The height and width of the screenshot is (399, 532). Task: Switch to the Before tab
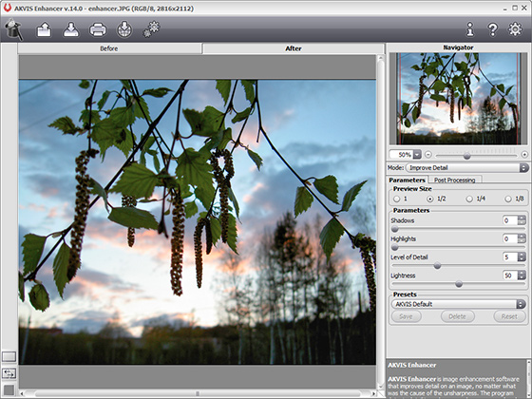[109, 48]
